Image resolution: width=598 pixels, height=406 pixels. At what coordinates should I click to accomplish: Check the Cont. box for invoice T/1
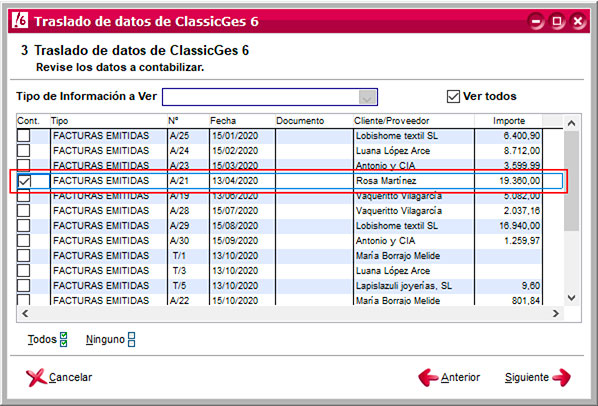point(24,255)
